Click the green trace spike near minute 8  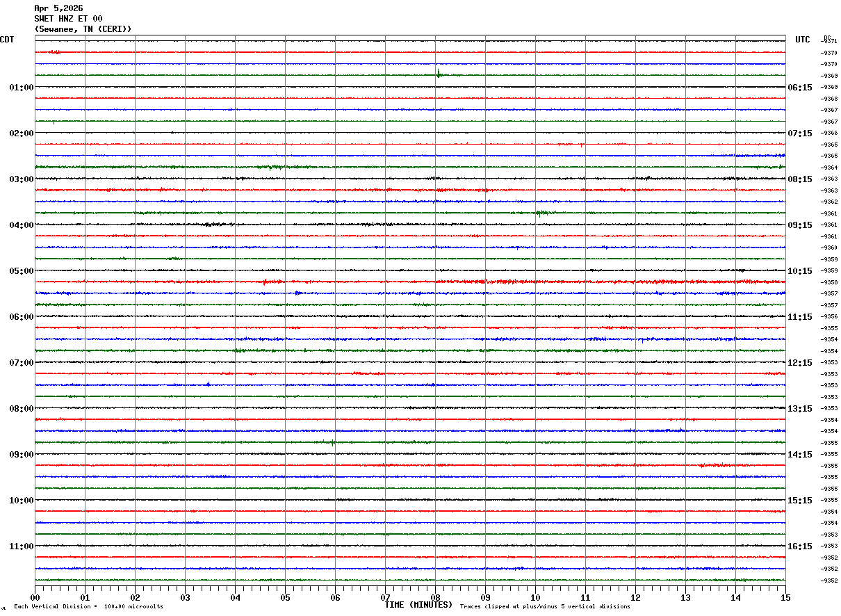pyautogui.click(x=439, y=74)
